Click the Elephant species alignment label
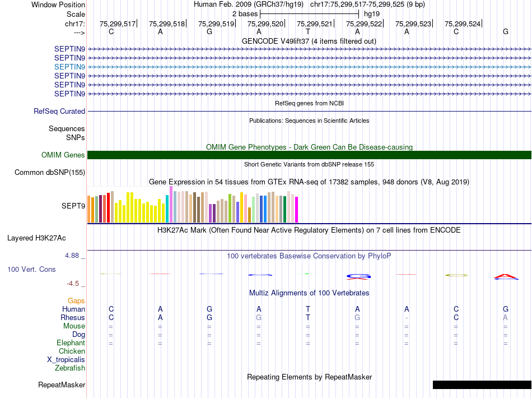Image resolution: width=532 pixels, height=398 pixels. click(x=71, y=343)
